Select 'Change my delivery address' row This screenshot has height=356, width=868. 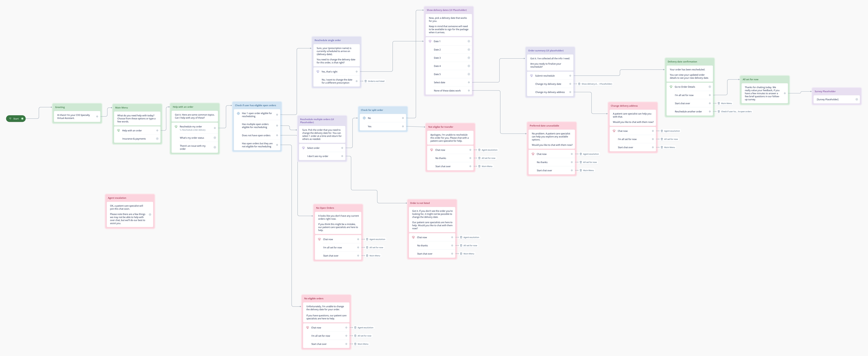550,92
